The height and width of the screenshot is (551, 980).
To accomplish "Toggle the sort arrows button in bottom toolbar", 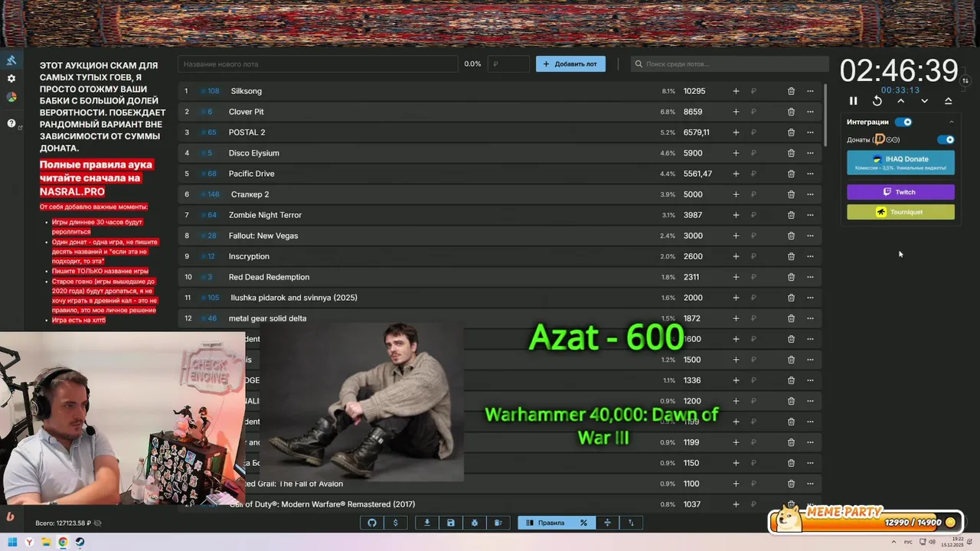I will click(631, 523).
